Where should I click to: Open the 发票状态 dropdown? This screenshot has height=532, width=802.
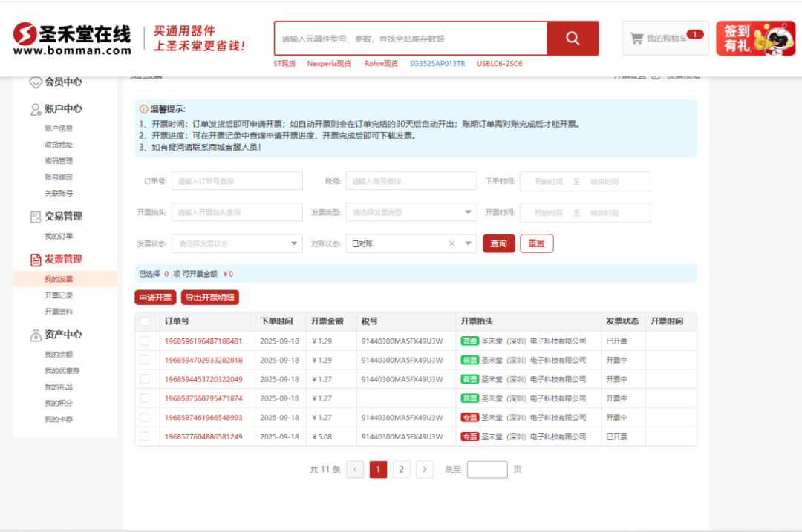pos(294,243)
